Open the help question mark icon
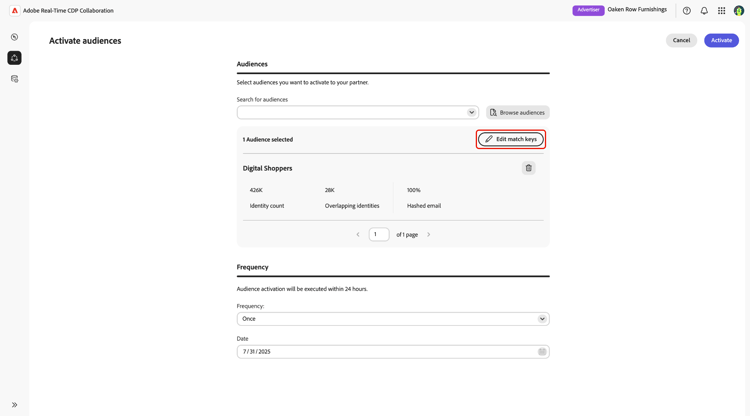This screenshot has width=750, height=416. pos(687,11)
